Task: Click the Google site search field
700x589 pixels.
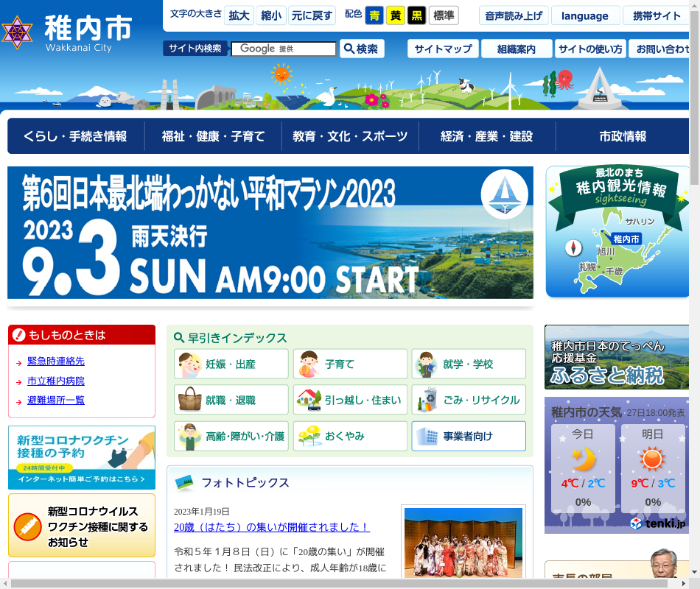Action: 284,49
